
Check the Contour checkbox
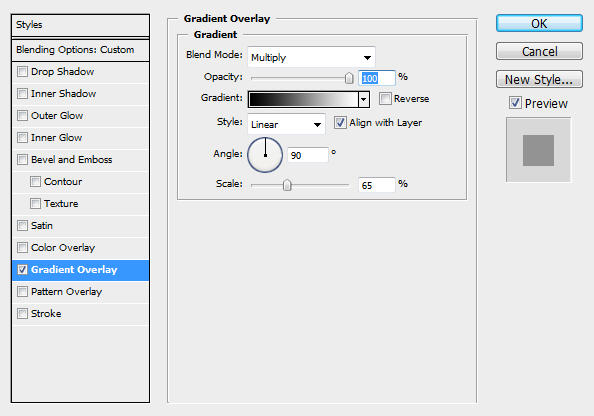point(35,181)
